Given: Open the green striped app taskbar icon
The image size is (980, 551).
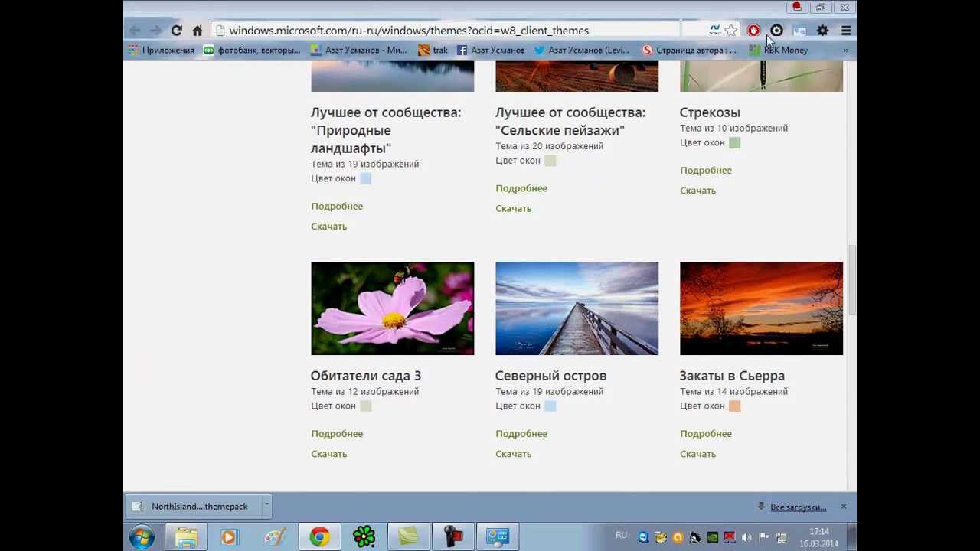Looking at the screenshot, I should pos(408,537).
